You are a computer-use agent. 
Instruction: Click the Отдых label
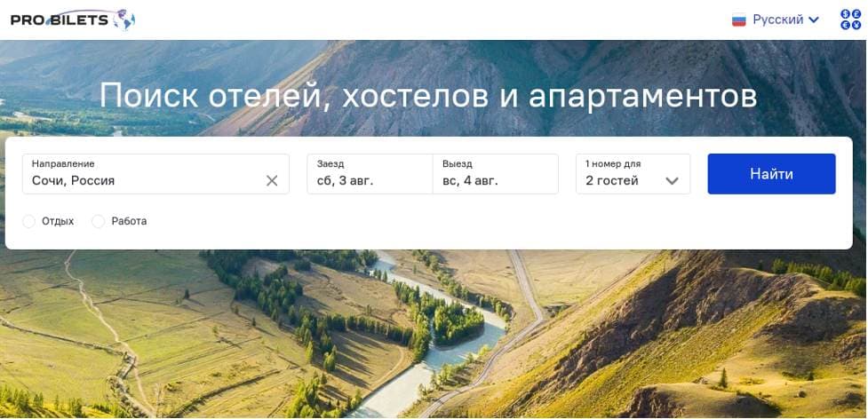point(58,222)
